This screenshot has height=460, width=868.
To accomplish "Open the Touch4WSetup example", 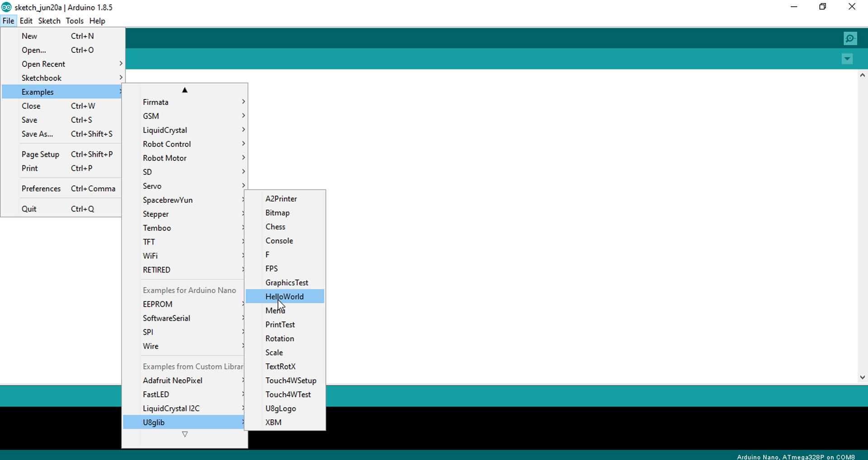I will pos(285,381).
